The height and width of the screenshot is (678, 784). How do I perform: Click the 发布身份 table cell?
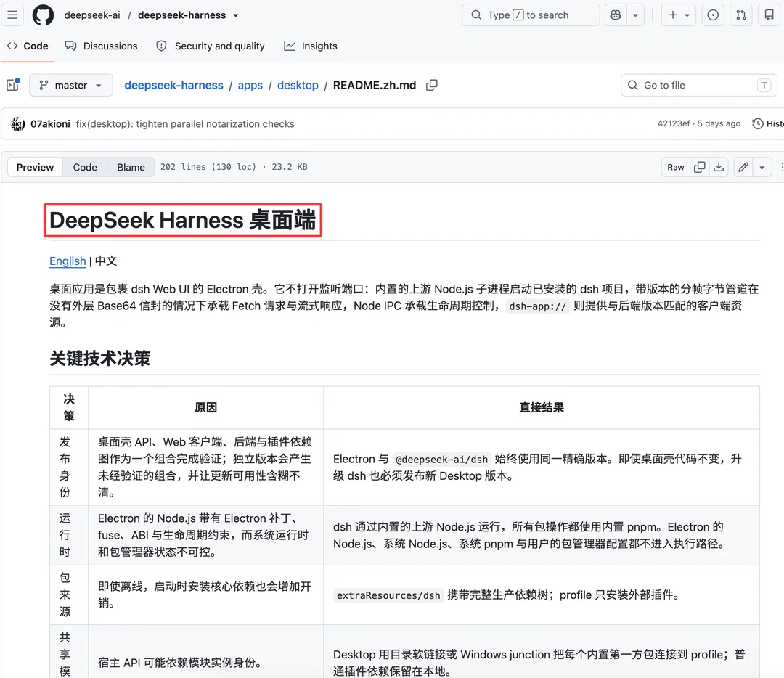click(69, 467)
